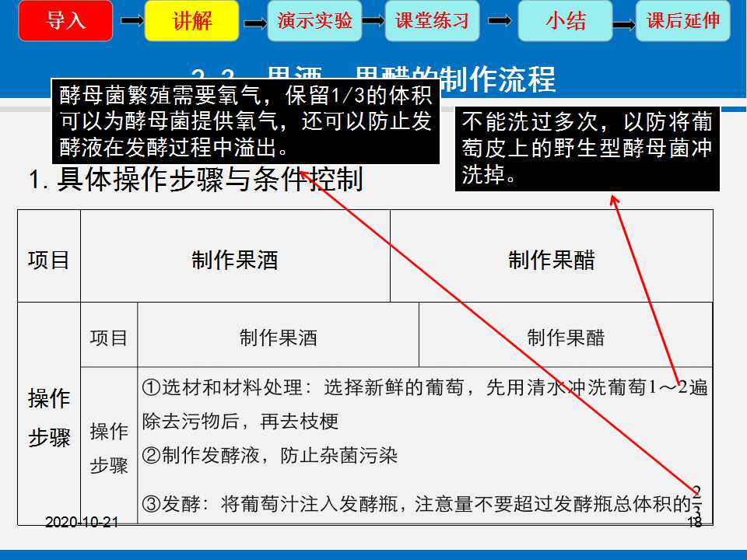Click heading 1. 具体操作步骤与条件控制
The height and width of the screenshot is (560, 747).
196,180
